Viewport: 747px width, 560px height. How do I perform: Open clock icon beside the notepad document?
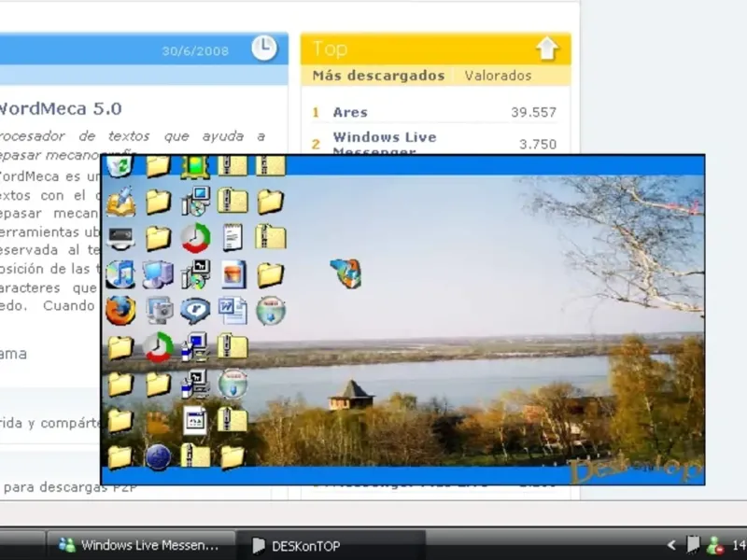[195, 238]
